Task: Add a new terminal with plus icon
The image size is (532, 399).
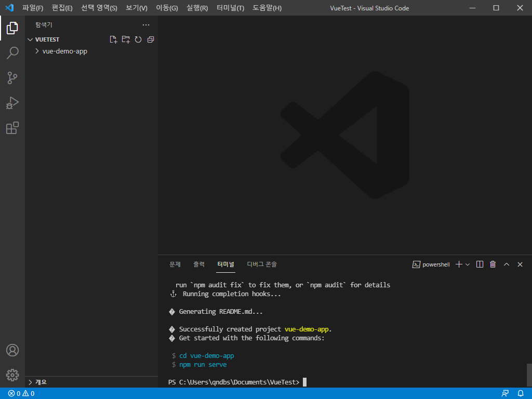Action: coord(459,264)
